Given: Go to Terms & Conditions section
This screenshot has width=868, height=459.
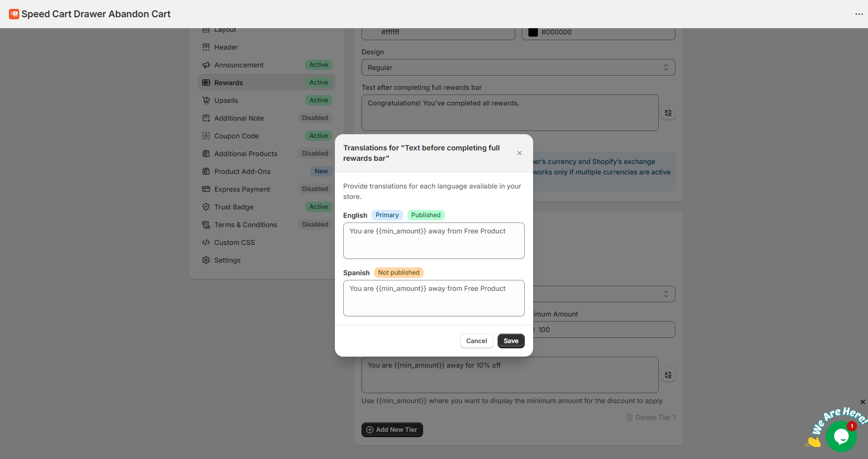Looking at the screenshot, I should [245, 225].
